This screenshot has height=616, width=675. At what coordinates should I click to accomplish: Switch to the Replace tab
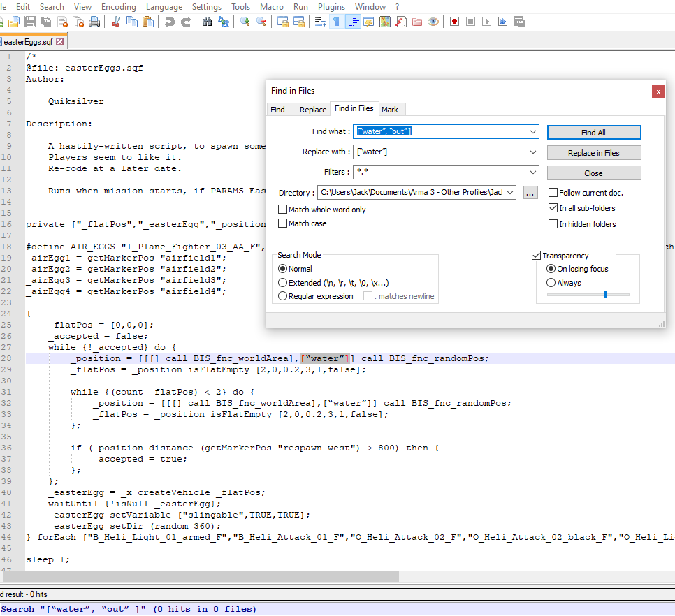tap(313, 109)
